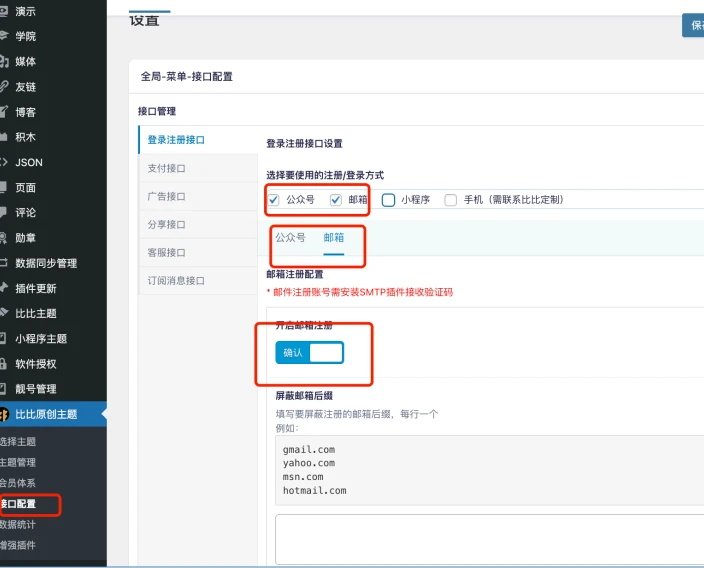Click the 友链 link icon

click(x=4, y=86)
